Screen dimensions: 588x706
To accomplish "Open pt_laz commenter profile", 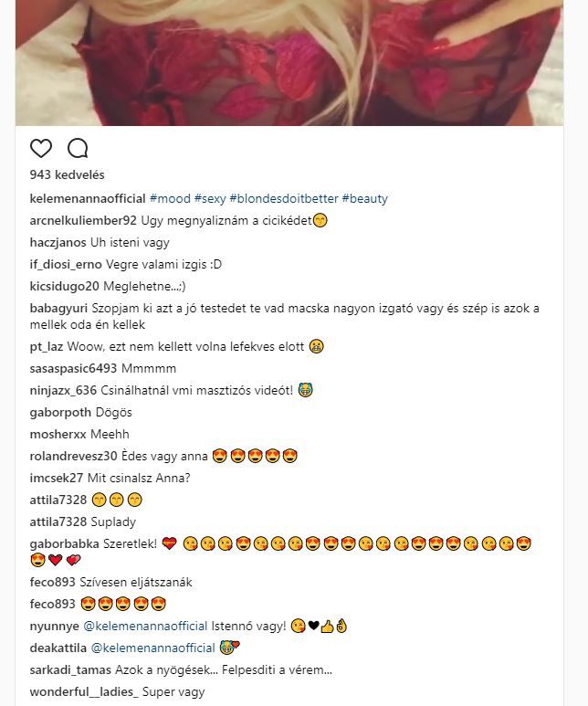I will point(47,347).
